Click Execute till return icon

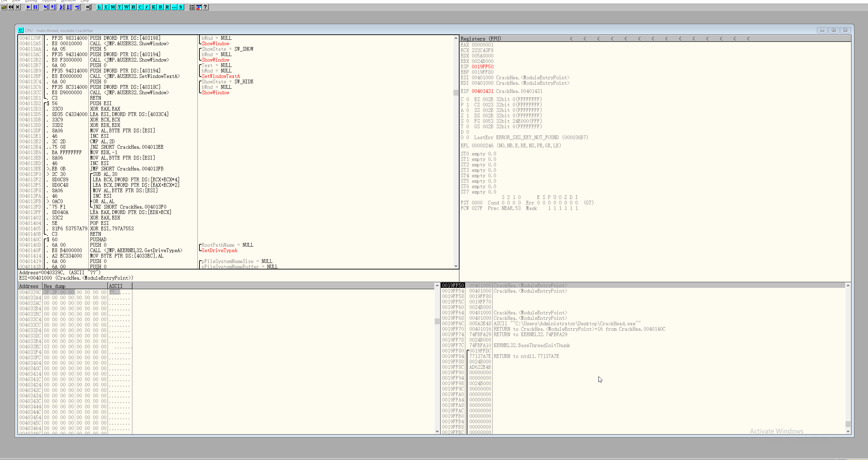click(77, 7)
